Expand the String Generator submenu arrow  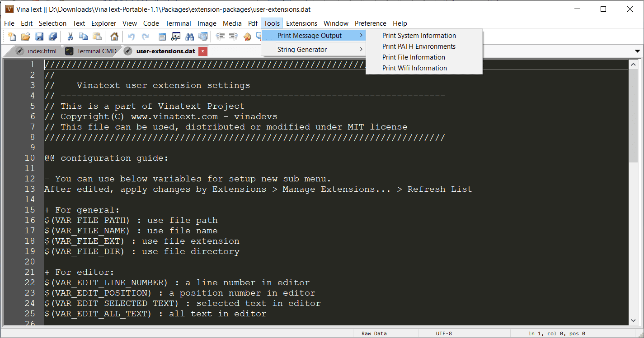361,50
